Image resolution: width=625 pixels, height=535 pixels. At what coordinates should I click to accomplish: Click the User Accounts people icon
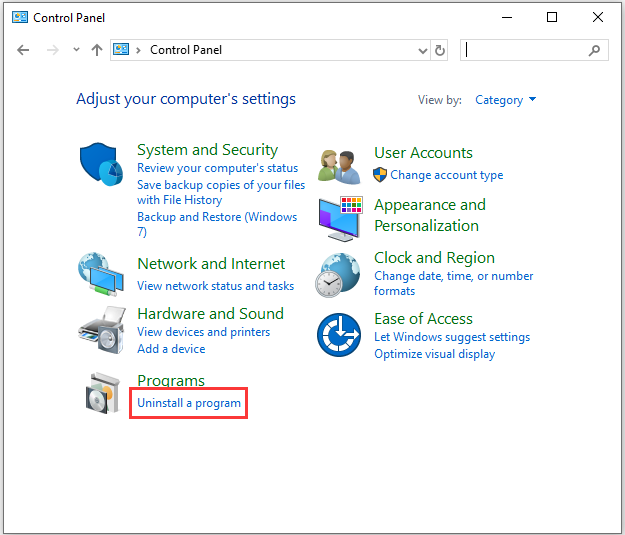pos(339,167)
